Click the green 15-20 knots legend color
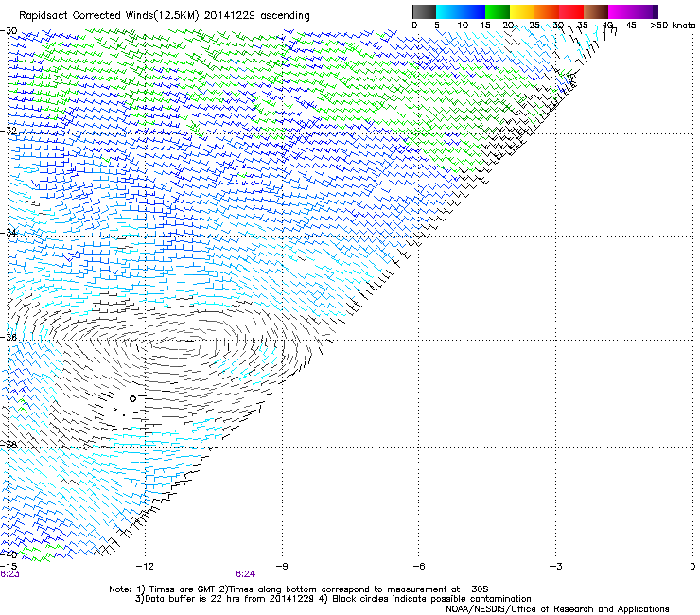The height and width of the screenshot is (615, 700). [498, 11]
